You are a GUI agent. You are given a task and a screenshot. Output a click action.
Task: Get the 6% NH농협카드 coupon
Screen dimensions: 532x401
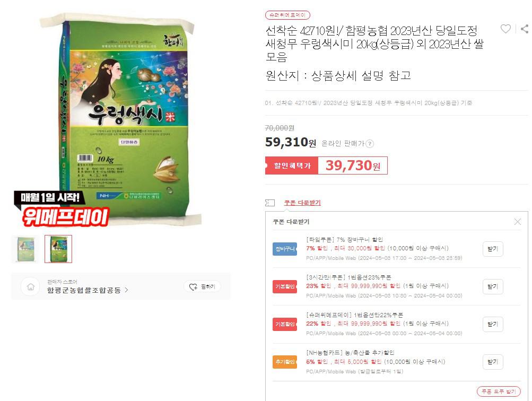tap(493, 362)
